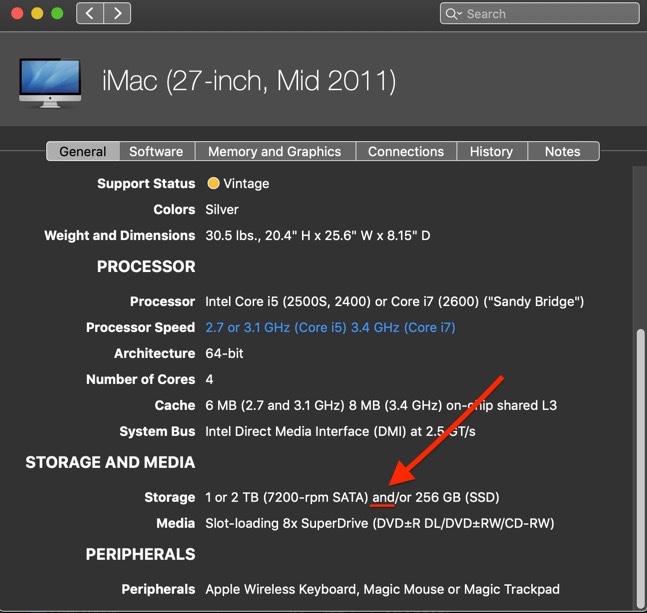Click the weight value starting 30.5 lbs.

coord(318,236)
